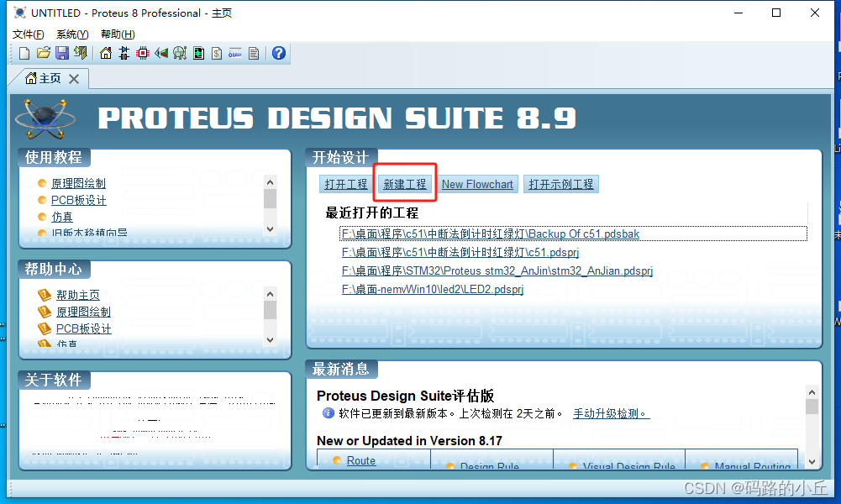Click the Open Project folder icon
Viewport: 841px width, 504px height.
pos(44,53)
